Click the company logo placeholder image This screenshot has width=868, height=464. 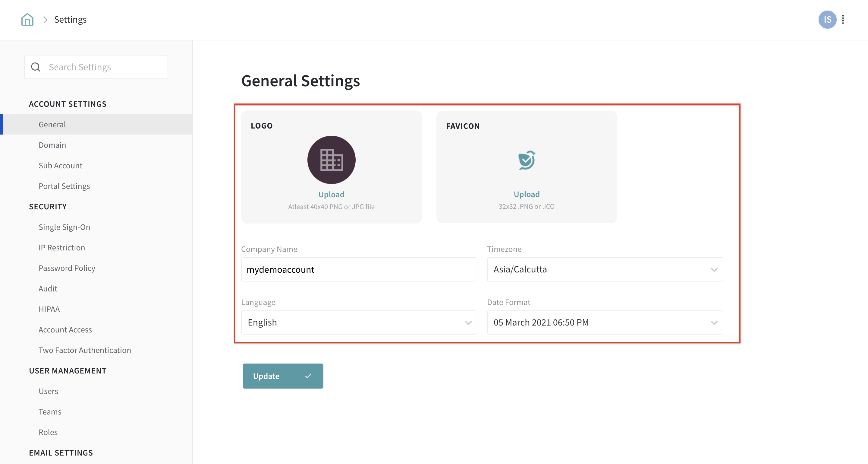tap(331, 160)
